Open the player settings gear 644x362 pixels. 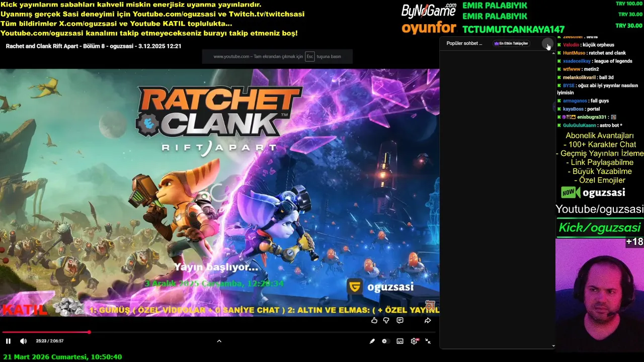click(x=414, y=341)
